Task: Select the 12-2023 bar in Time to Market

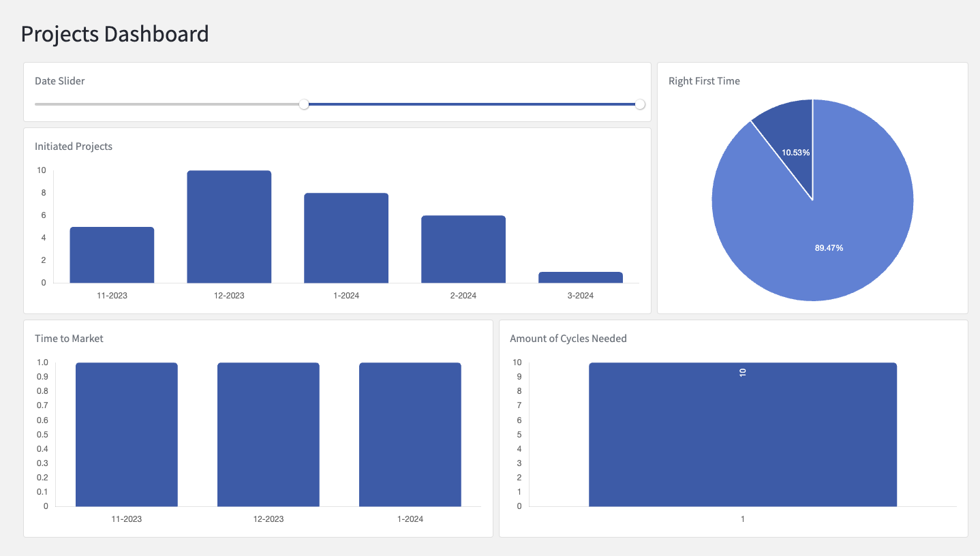Action: [269, 435]
